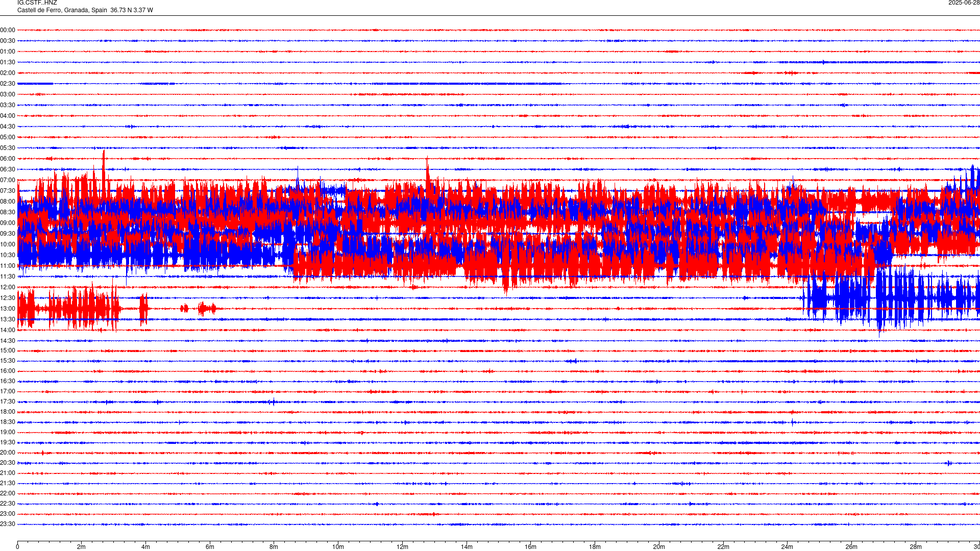The height and width of the screenshot is (551, 980).
Task: Click the 22m tick on the time axis
Action: (x=723, y=547)
